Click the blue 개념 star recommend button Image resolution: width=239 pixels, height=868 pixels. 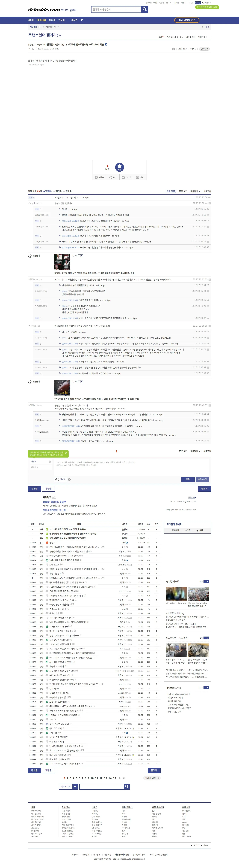[120, 167]
